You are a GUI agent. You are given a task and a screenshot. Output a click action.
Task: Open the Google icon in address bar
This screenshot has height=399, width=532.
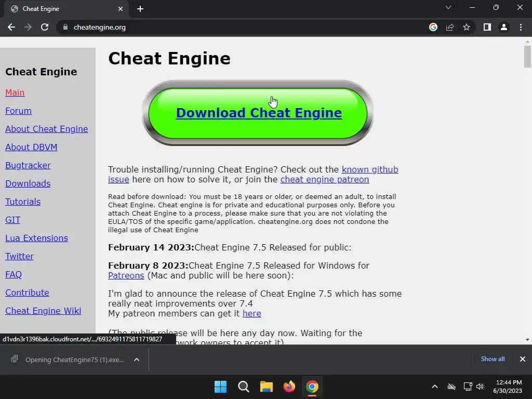pos(433,27)
